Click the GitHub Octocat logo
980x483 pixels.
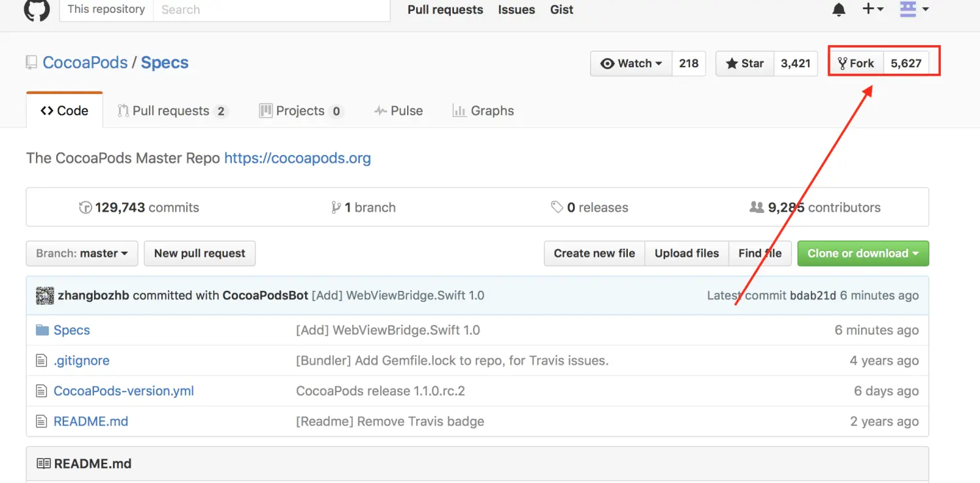point(37,9)
